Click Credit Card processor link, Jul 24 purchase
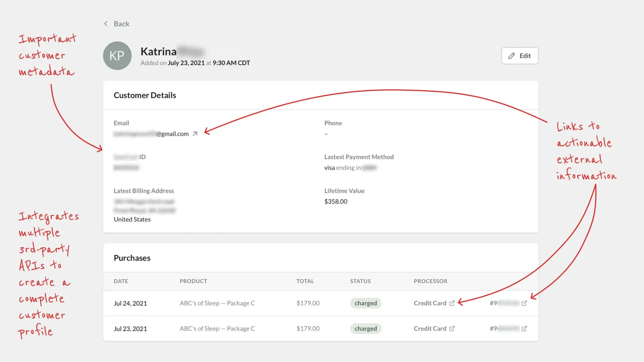This screenshot has height=362, width=644. [x=430, y=303]
